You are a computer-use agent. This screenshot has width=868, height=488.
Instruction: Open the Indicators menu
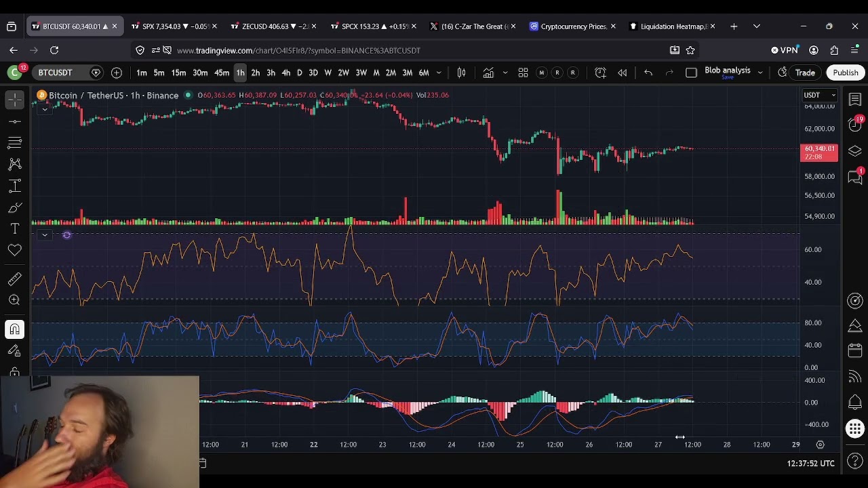[488, 73]
